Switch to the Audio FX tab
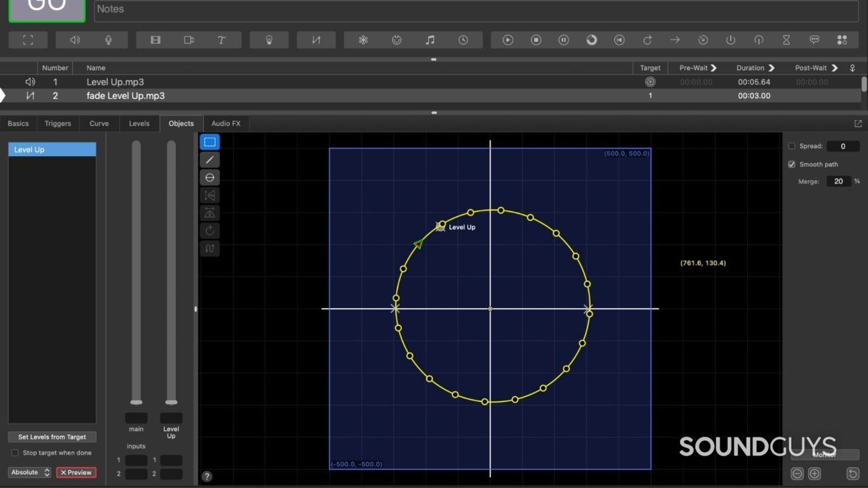Viewport: 868px width, 488px height. 226,124
